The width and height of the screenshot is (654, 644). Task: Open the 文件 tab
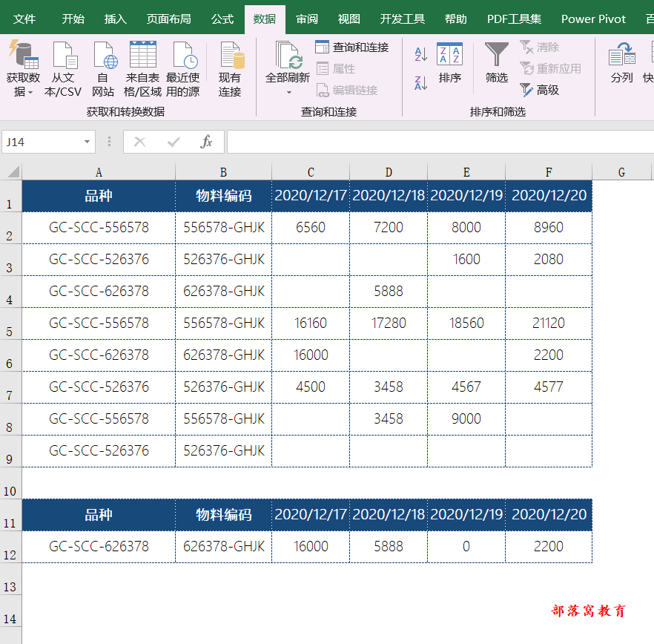click(x=24, y=19)
